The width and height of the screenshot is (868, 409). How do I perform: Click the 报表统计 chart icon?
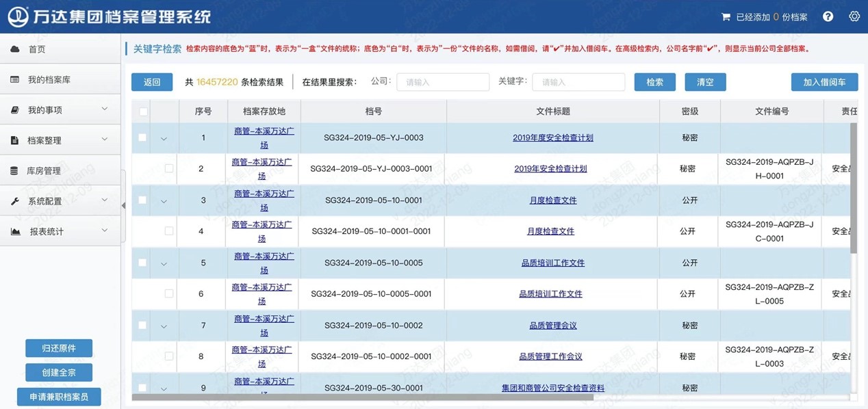coord(15,232)
